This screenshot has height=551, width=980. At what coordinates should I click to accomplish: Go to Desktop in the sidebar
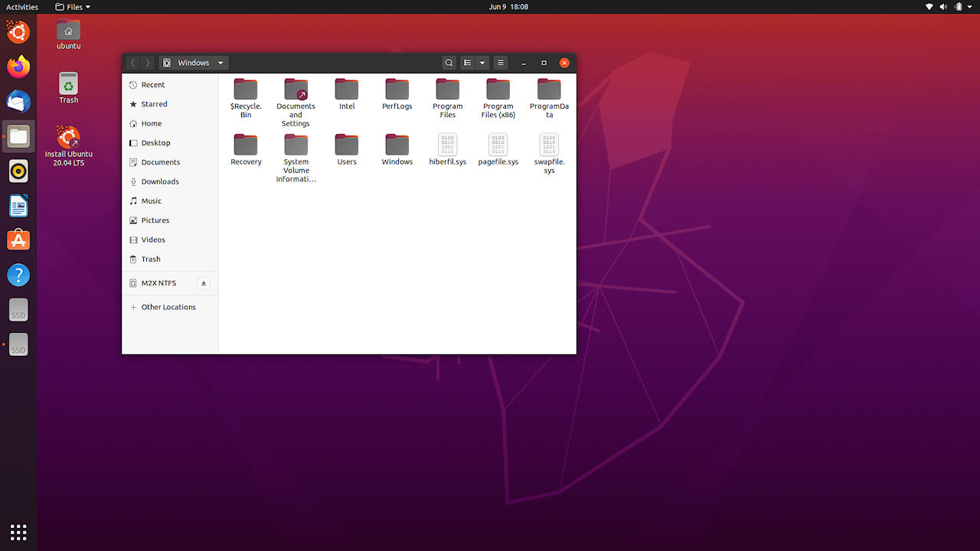[x=170, y=143]
